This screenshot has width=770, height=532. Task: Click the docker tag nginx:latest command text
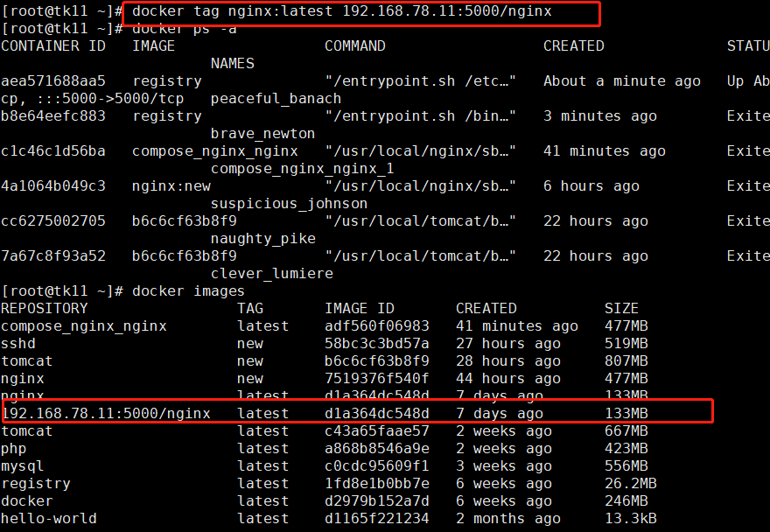pos(342,11)
